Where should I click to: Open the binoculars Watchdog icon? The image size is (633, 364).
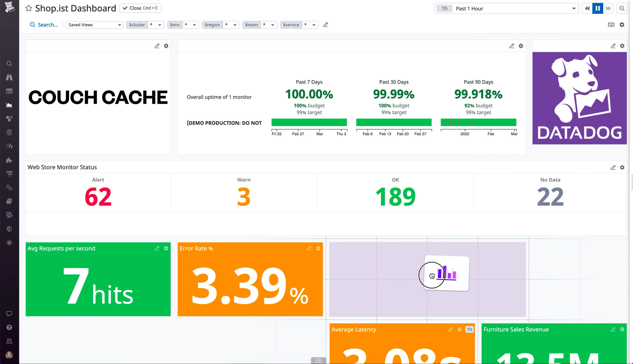[x=9, y=77]
